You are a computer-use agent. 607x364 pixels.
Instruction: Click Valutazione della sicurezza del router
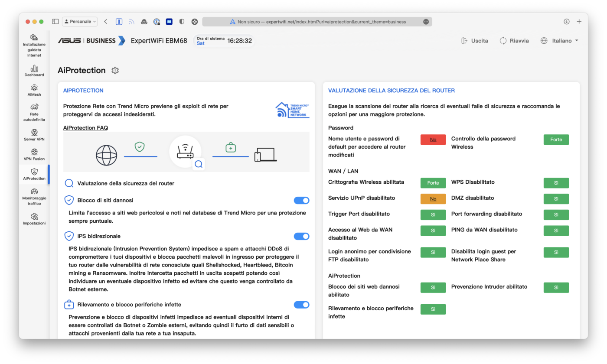[126, 183]
